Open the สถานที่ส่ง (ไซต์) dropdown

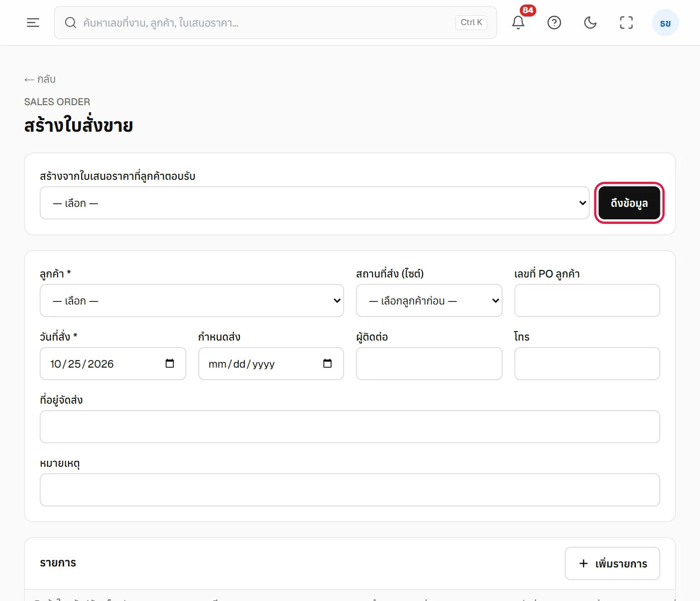point(429,300)
